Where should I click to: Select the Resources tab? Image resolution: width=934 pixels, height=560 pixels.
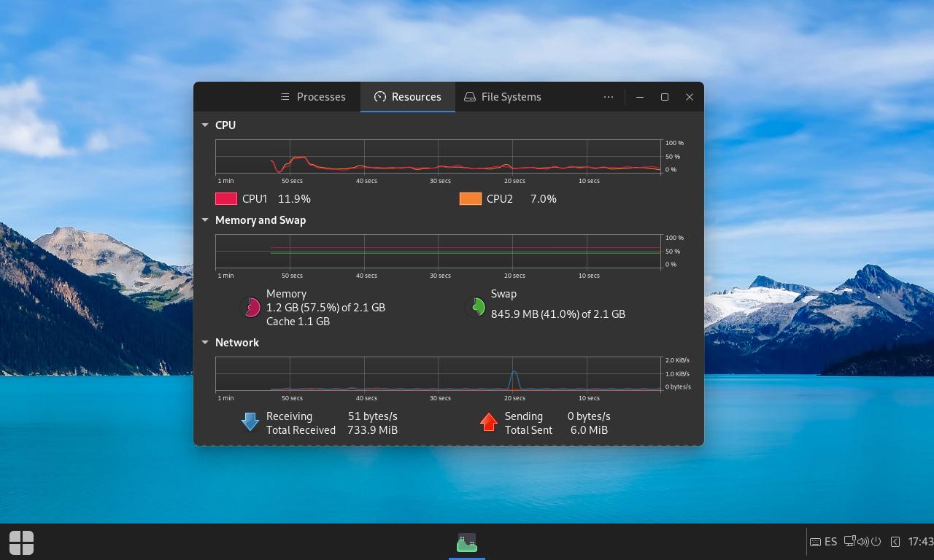(408, 97)
